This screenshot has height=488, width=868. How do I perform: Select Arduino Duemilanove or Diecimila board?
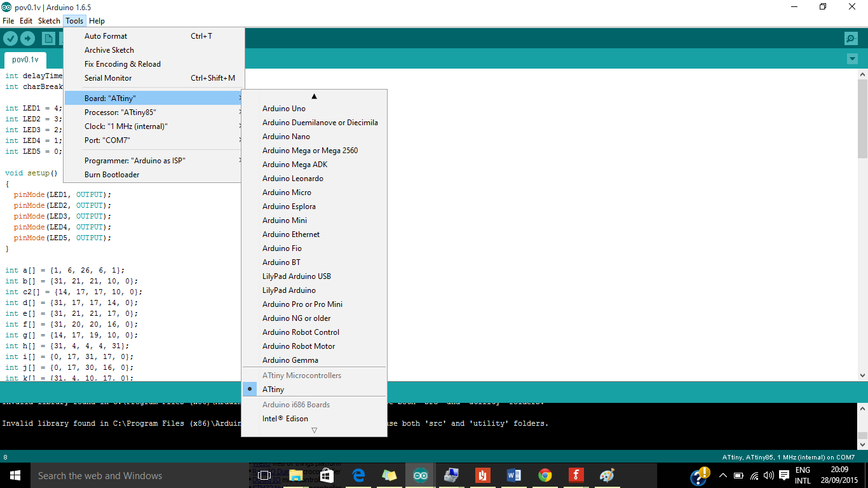click(314, 123)
